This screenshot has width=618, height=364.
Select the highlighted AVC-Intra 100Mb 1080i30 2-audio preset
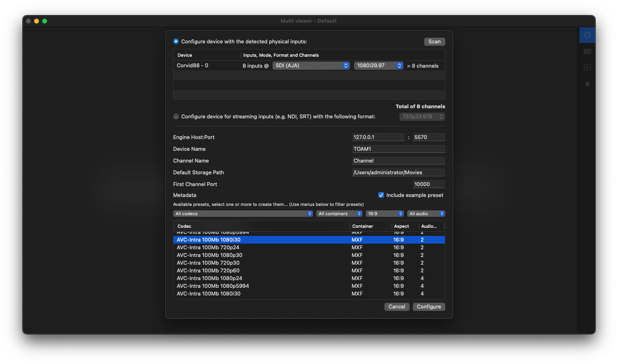point(309,240)
